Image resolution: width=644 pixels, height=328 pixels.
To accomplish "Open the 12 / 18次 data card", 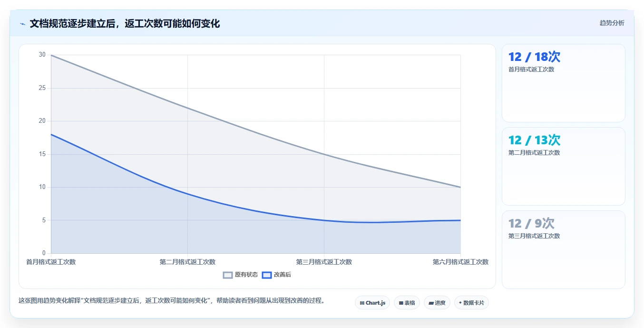I will tap(563, 83).
